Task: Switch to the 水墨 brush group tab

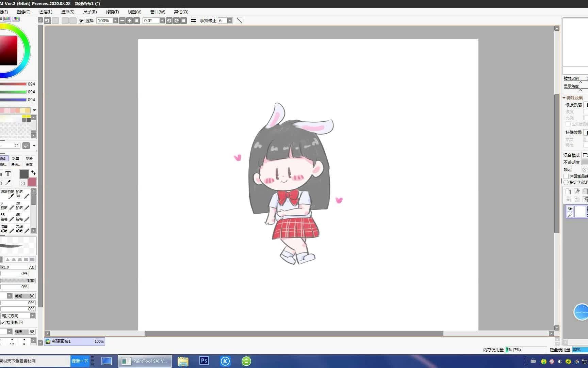Action: click(16, 158)
